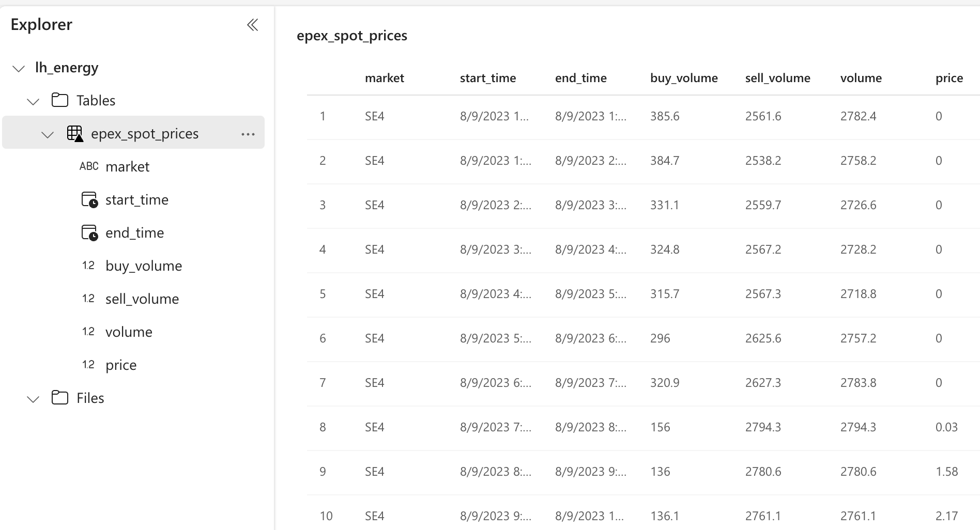
Task: Toggle the Files folder chevron
Action: 33,399
